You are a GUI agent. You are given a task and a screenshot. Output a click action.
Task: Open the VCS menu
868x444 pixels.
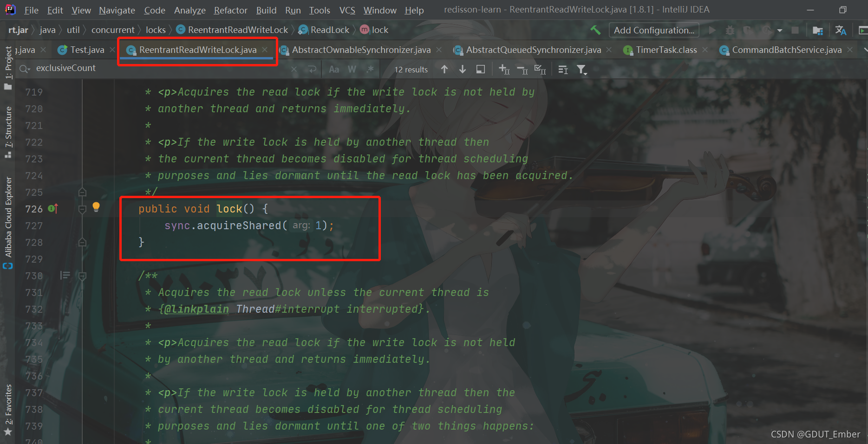pos(347,10)
